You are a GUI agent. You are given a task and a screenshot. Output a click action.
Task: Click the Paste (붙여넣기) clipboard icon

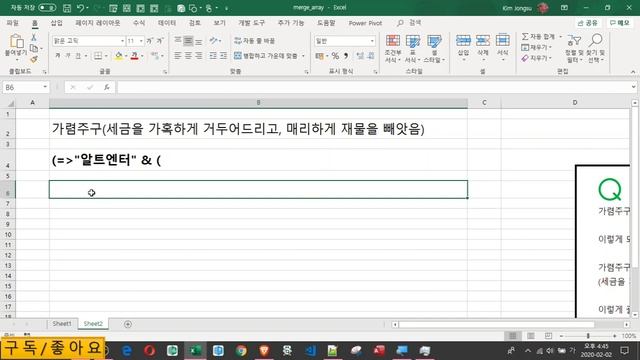16,41
